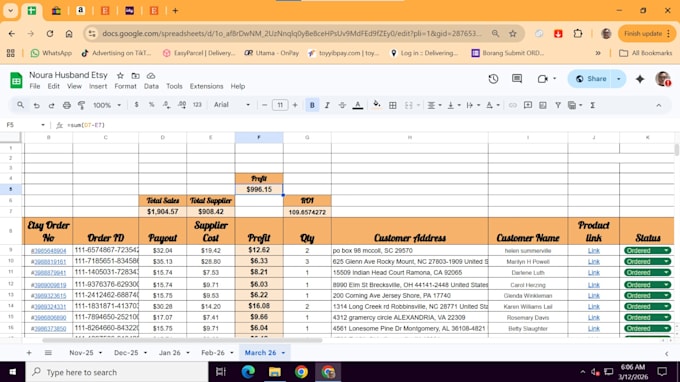Open the Insert menu

pos(98,86)
